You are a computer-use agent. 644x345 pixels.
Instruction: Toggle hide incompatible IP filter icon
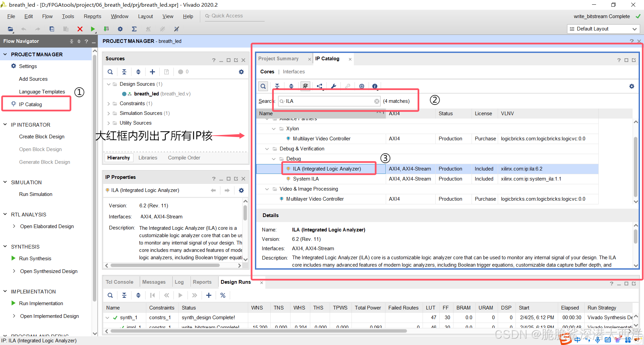tap(305, 86)
